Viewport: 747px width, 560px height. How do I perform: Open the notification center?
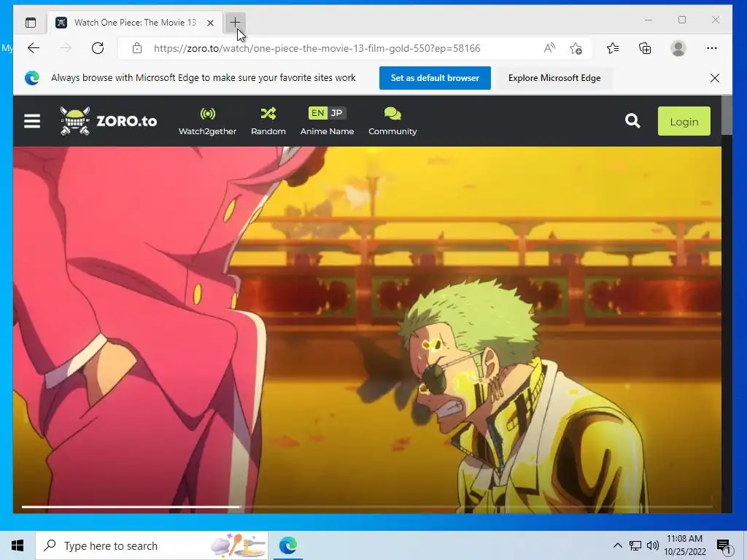tap(724, 546)
